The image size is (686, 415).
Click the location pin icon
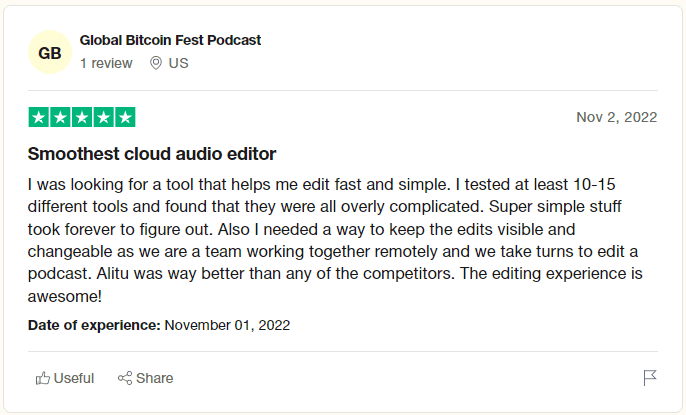click(155, 63)
